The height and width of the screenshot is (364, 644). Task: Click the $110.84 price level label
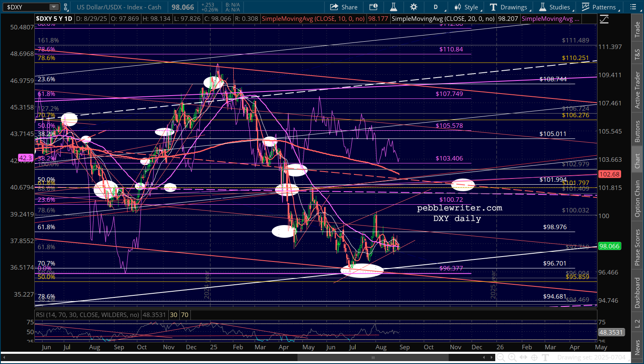point(451,49)
